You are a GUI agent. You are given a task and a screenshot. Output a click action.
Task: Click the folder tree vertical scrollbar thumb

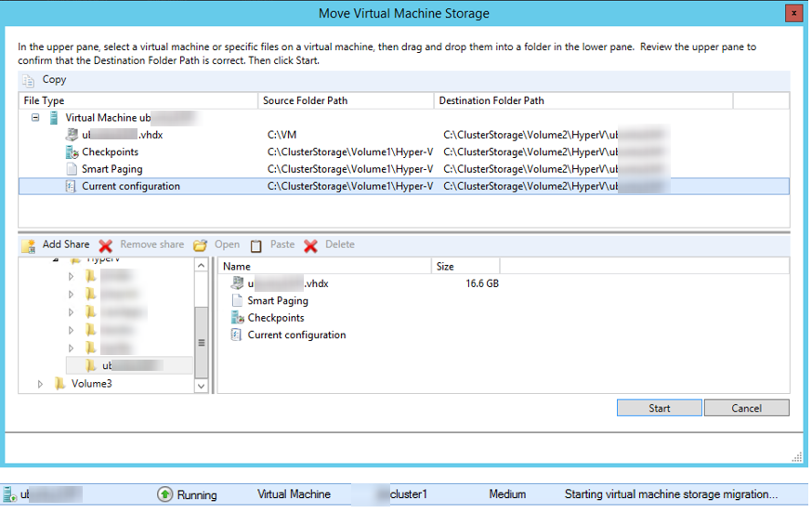[x=202, y=342]
